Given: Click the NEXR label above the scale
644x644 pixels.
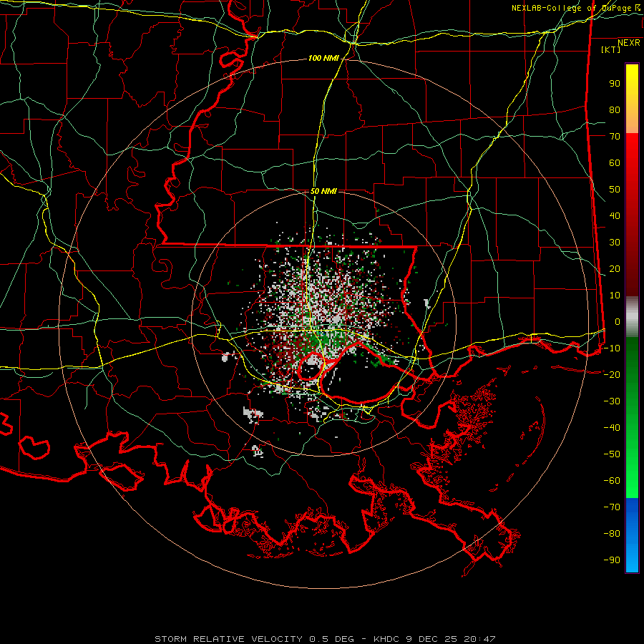Looking at the screenshot, I should 629,43.
